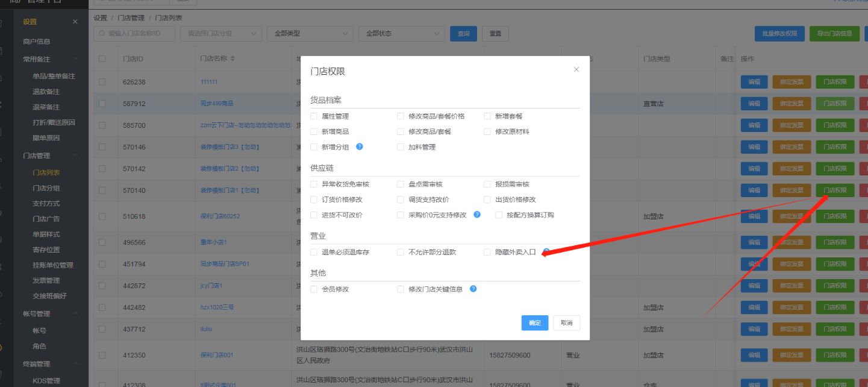Click 门店权限 for store 510618
868x387 pixels.
[x=835, y=216]
